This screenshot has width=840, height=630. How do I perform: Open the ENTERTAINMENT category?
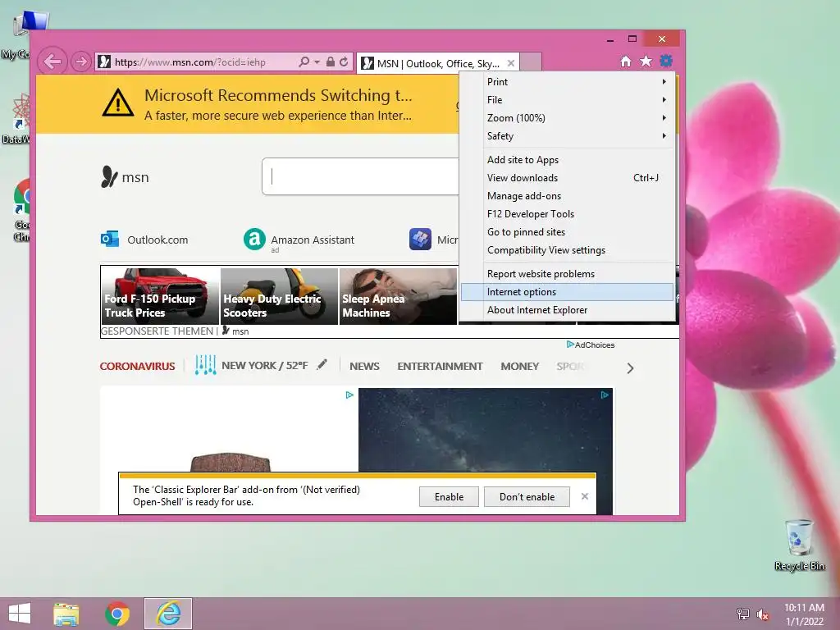tap(440, 367)
